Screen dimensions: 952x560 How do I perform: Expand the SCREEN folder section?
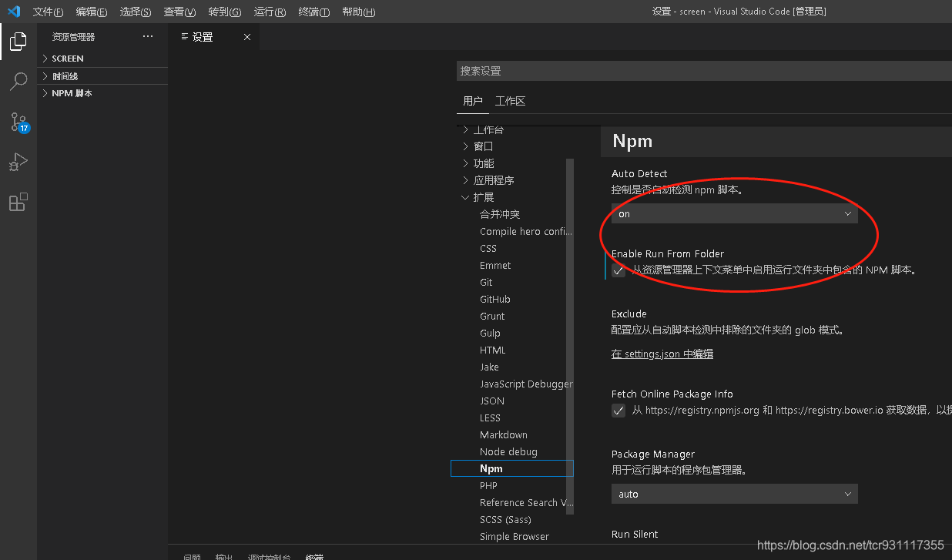(102, 59)
